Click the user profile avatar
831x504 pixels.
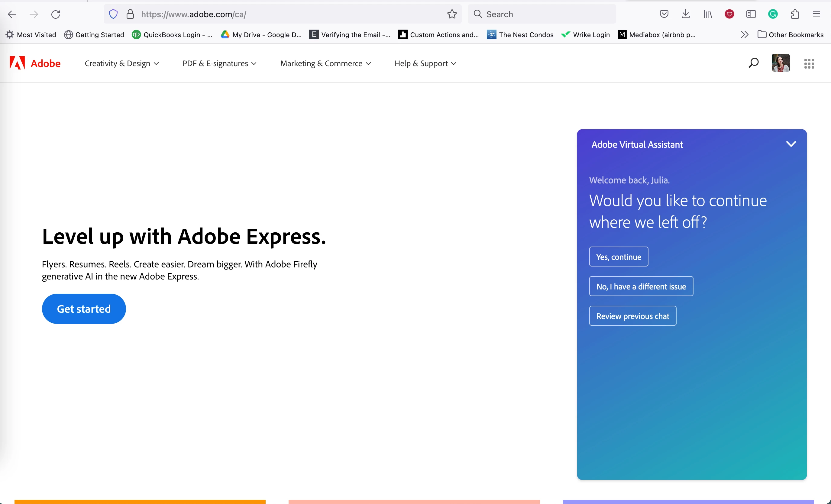point(781,63)
